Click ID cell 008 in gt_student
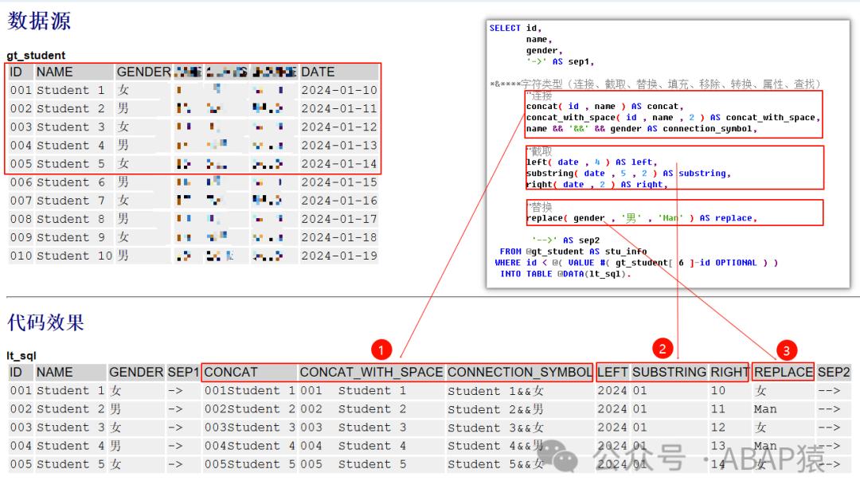 pyautogui.click(x=21, y=219)
